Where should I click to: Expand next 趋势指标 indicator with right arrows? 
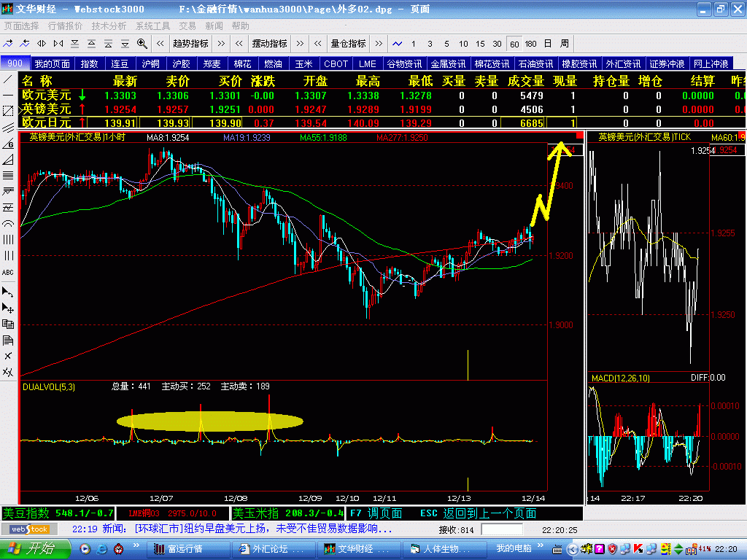click(x=220, y=43)
